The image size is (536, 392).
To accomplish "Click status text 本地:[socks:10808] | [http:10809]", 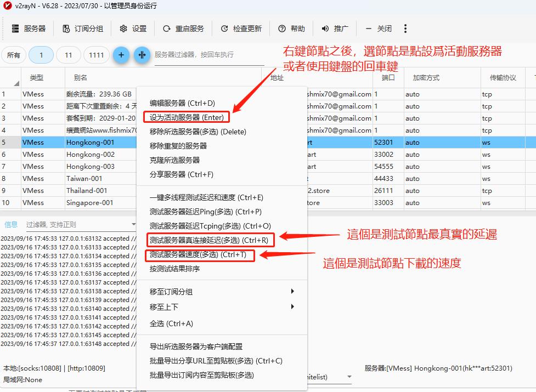I will [x=54, y=368].
